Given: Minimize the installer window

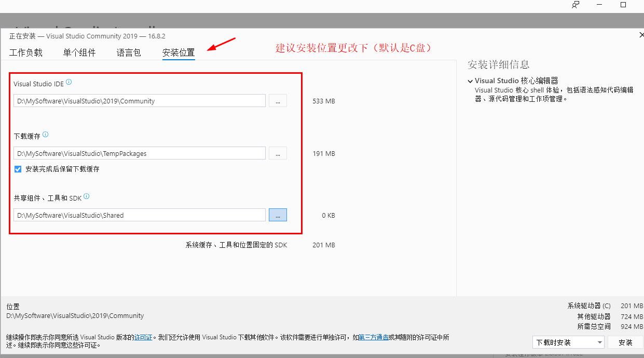Looking at the screenshot, I should (x=599, y=5).
